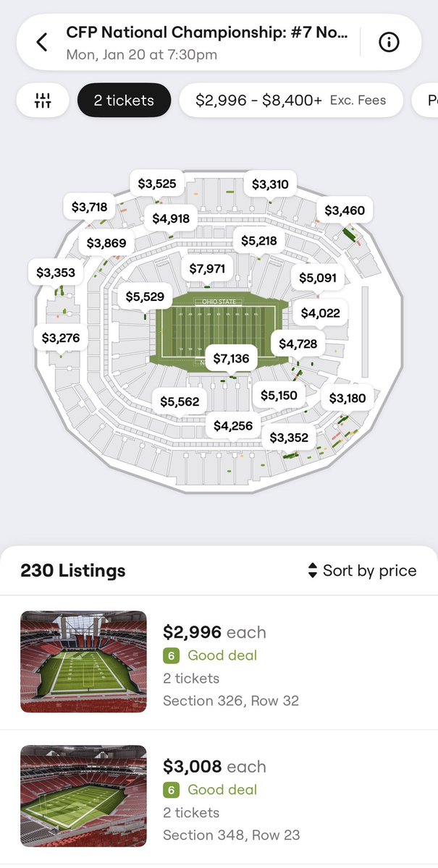The height and width of the screenshot is (868, 438).
Task: Tap the sort arrows icon beside Sort by price
Action: [313, 571]
